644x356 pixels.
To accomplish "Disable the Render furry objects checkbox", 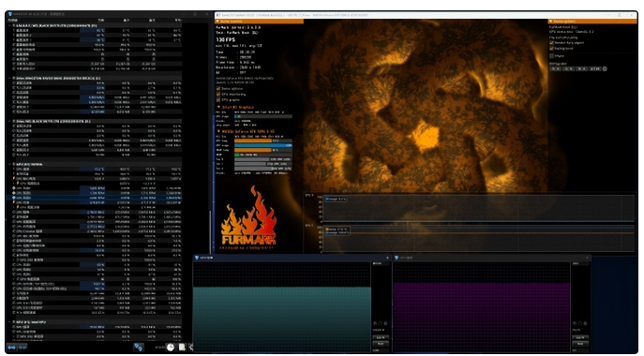I will [551, 43].
